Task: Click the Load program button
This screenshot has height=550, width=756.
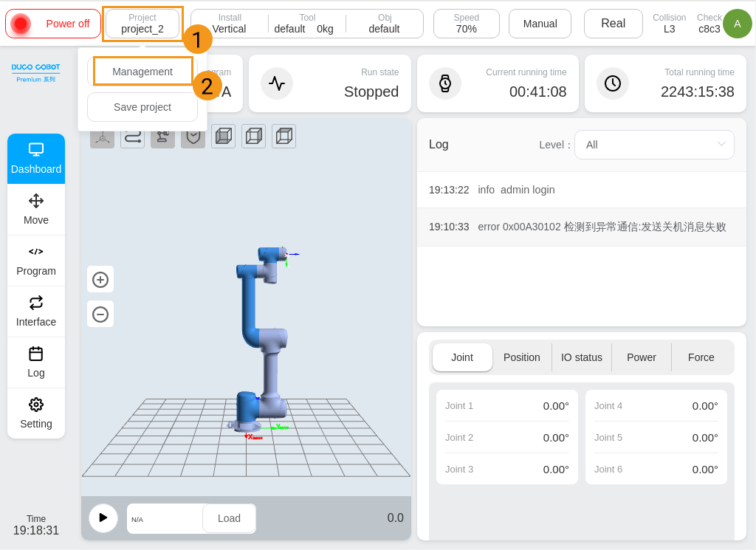Action: click(x=229, y=518)
